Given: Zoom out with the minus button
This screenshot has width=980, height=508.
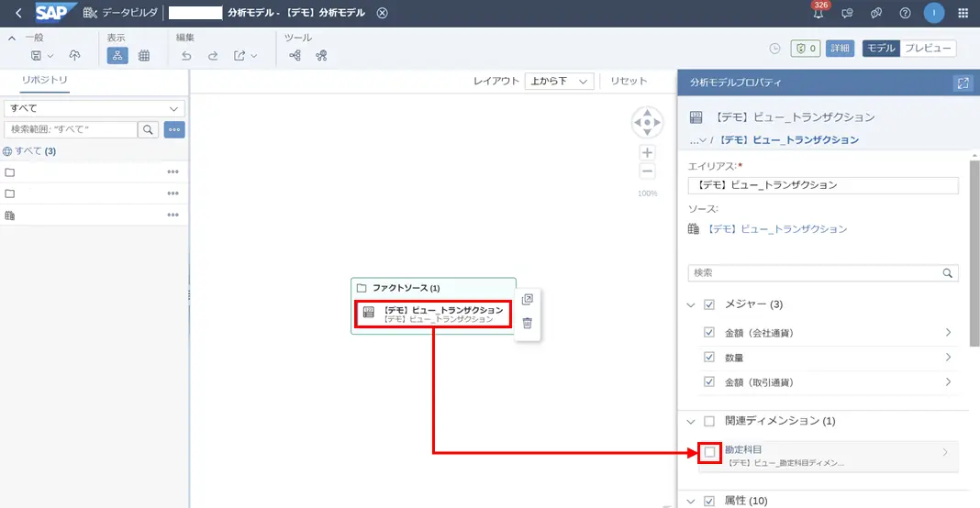Looking at the screenshot, I should click(x=647, y=171).
